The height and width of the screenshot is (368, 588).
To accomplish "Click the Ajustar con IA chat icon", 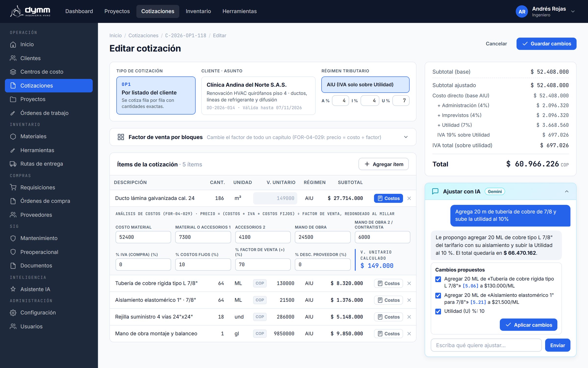I will pyautogui.click(x=435, y=191).
